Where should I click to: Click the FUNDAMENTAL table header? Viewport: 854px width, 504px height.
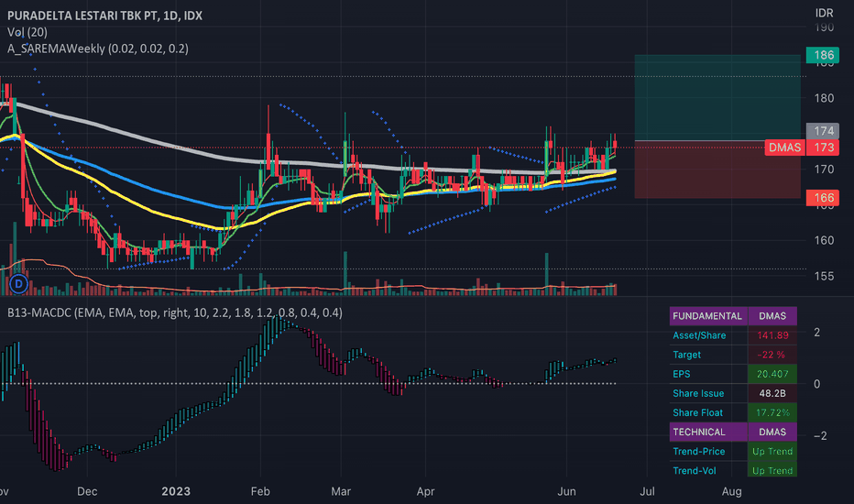point(707,316)
